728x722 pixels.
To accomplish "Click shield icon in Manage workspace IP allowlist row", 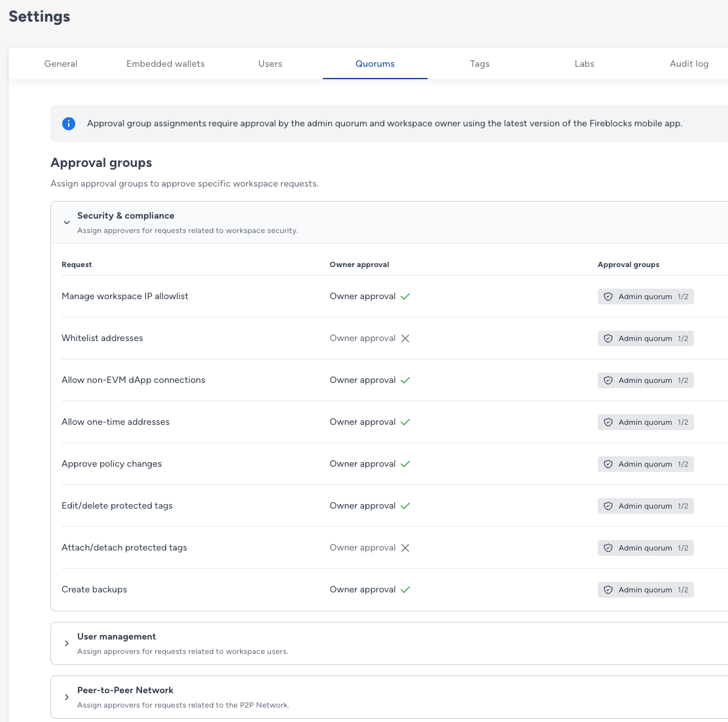I will (x=608, y=297).
